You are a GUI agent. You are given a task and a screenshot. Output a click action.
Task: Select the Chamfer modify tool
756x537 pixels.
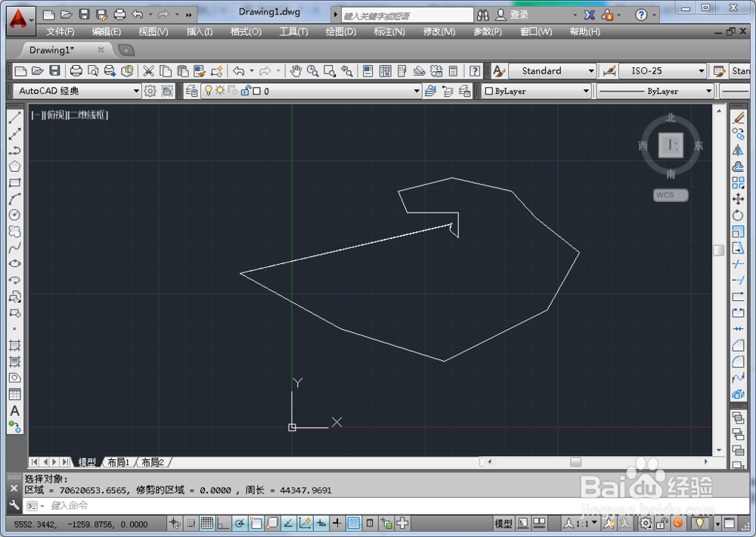738,346
